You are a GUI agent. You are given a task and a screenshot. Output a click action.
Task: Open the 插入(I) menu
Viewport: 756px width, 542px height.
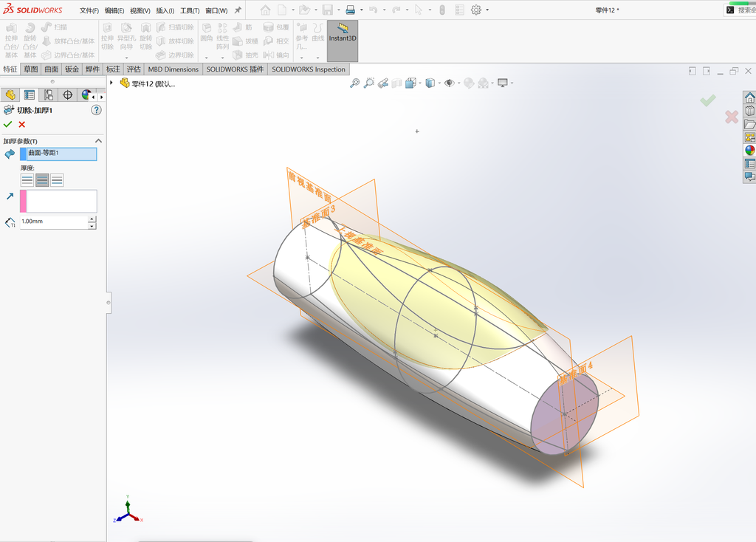(165, 10)
